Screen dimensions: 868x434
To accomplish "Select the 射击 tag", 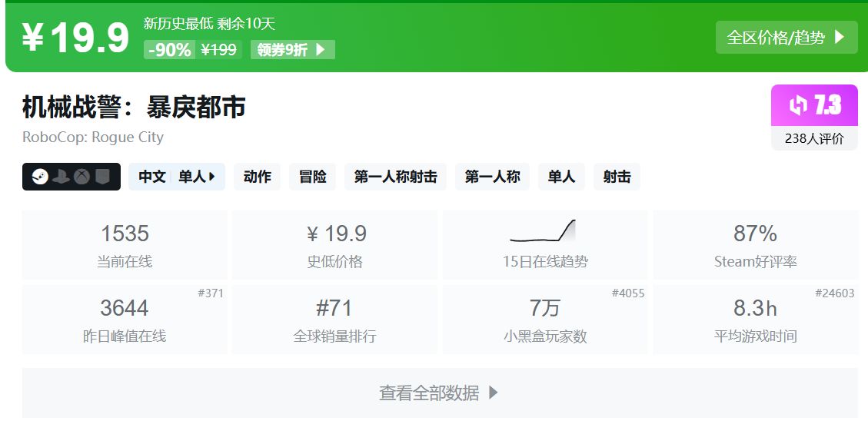I will coord(617,177).
